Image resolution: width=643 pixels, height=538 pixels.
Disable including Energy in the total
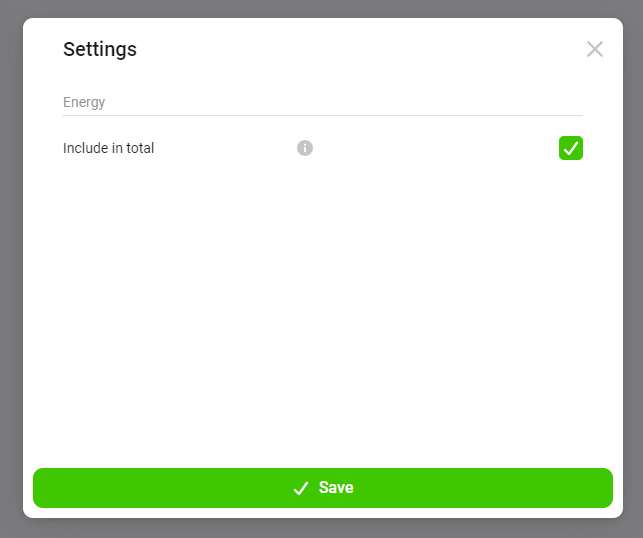[x=571, y=148]
